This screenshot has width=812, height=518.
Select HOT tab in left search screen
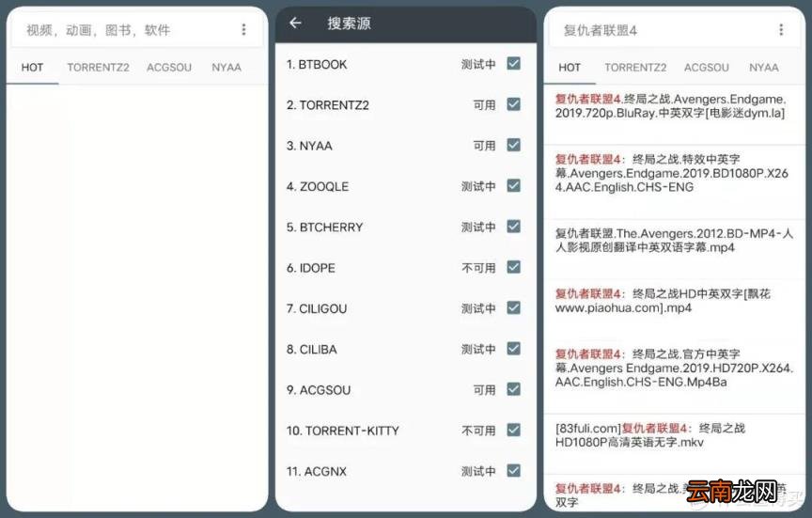pyautogui.click(x=32, y=68)
